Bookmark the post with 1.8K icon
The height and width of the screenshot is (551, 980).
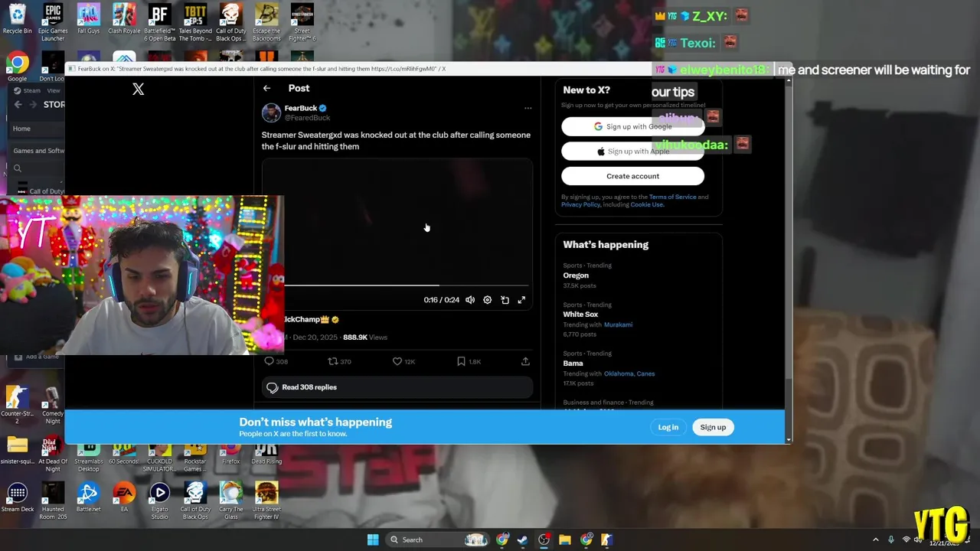(469, 361)
